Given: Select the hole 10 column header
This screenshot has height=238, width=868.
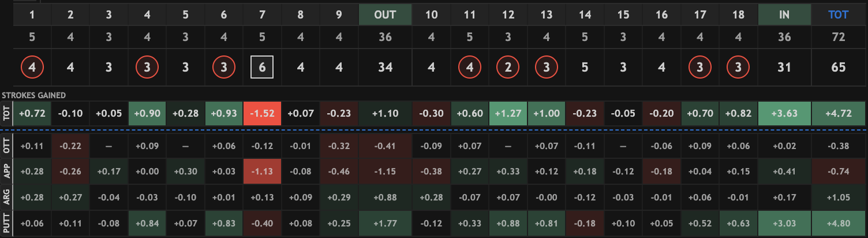Looking at the screenshot, I should pos(431,15).
